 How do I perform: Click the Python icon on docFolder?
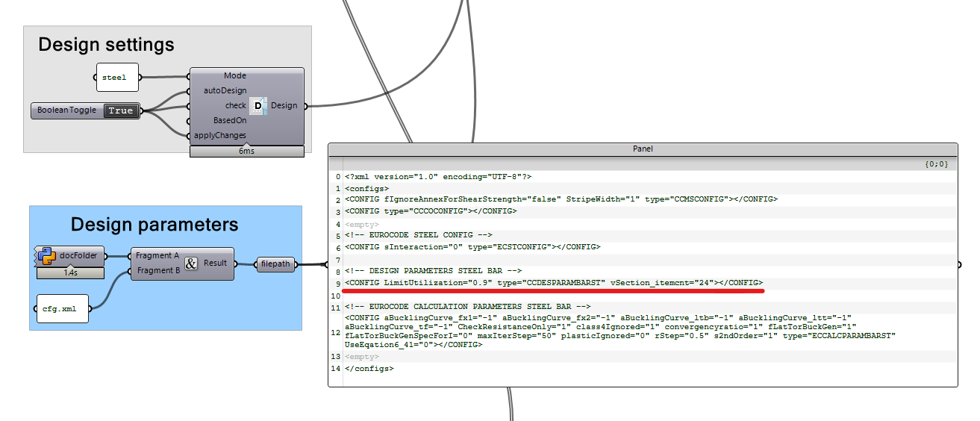(x=43, y=256)
